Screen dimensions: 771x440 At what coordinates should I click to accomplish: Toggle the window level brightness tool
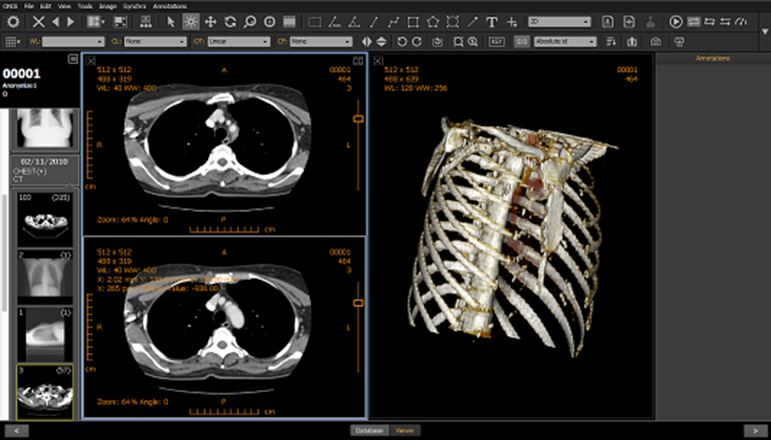[x=190, y=22]
